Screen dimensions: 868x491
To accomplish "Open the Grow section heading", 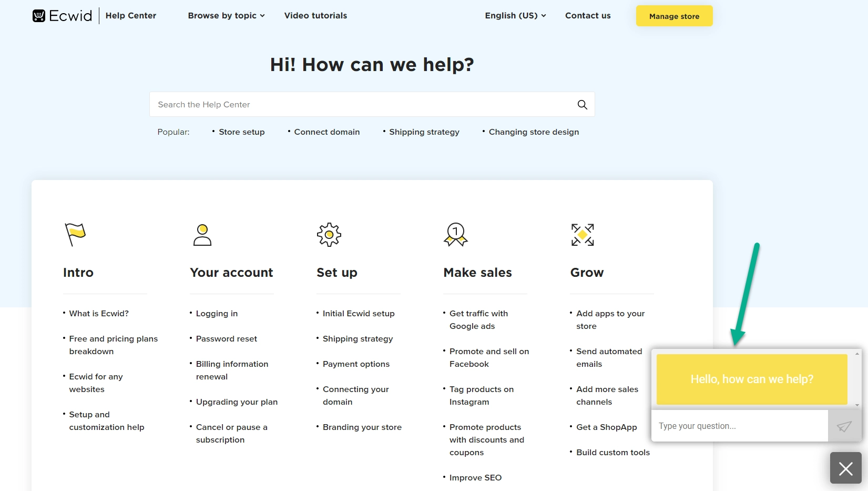I will [x=587, y=273].
